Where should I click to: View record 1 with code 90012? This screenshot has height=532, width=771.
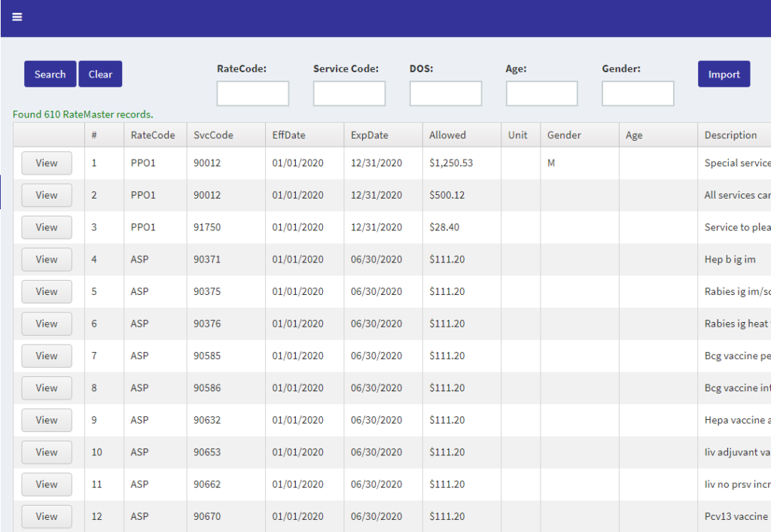47,163
